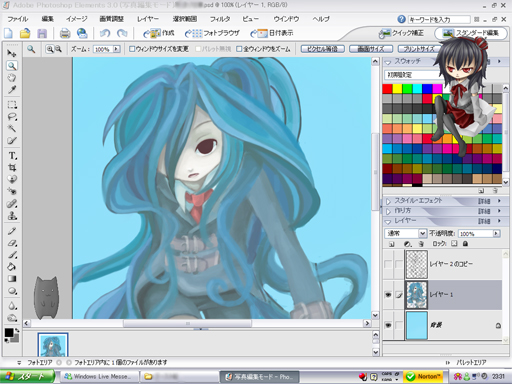Enable 全ウィンドウをズーム checkbox

pyautogui.click(x=239, y=49)
